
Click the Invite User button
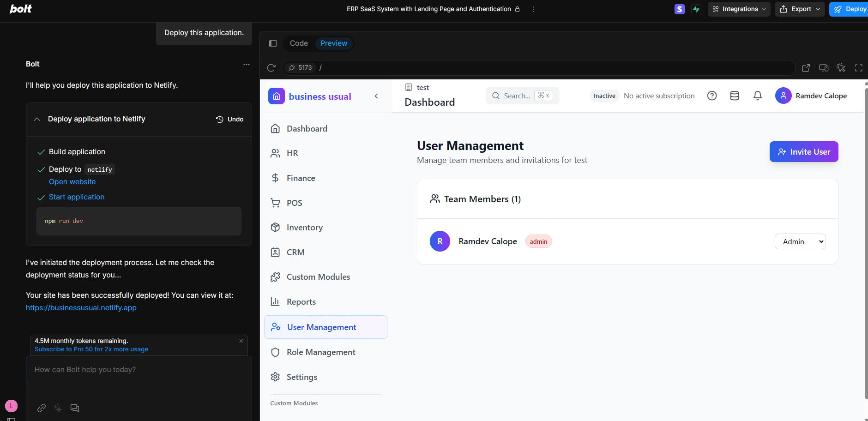coord(804,152)
